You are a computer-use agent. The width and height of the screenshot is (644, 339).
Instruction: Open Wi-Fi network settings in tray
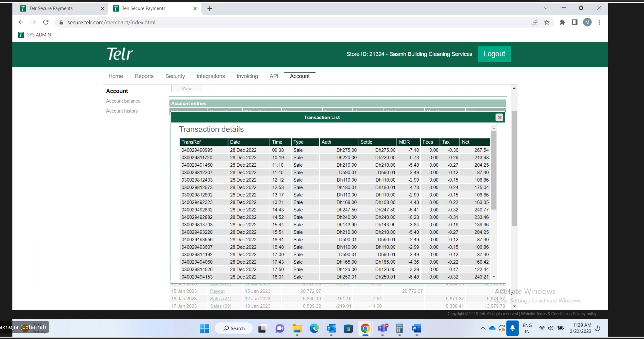point(542,328)
